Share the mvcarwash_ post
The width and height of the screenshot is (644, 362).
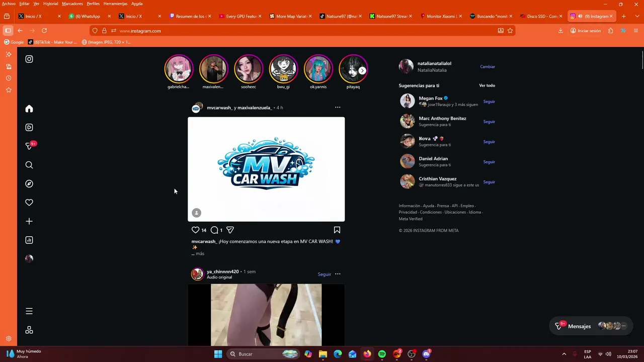pyautogui.click(x=230, y=230)
